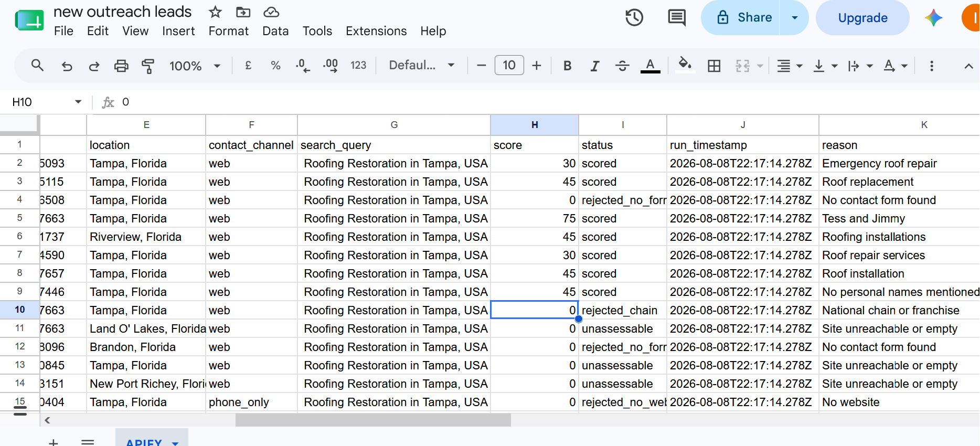Open Share options dropdown arrow
The height and width of the screenshot is (446, 980).
pos(794,17)
